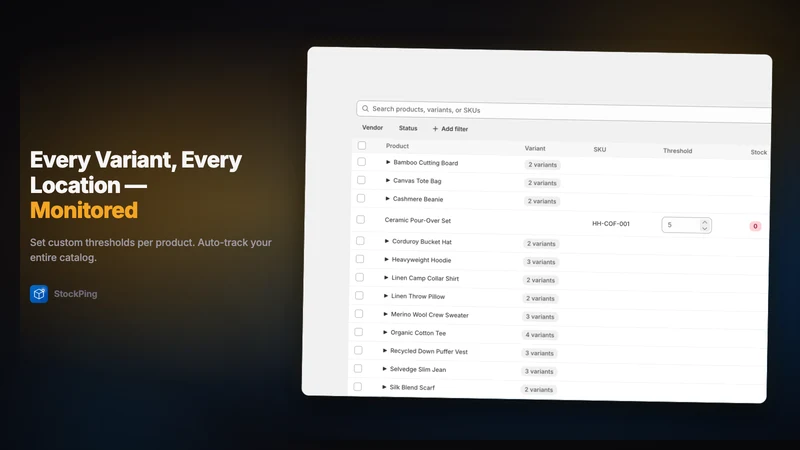Expand the Linen Camp Collar Shirt triangle
Screen dimensions: 800x450
pyautogui.click(x=386, y=278)
